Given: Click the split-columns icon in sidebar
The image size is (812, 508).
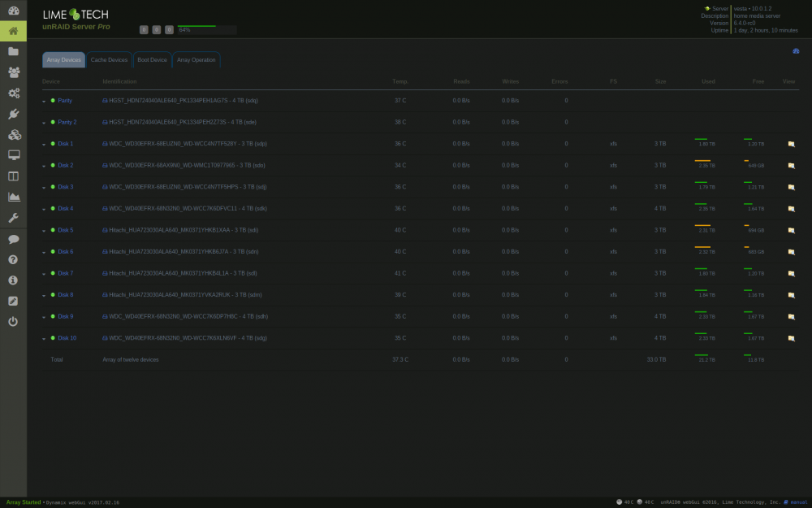Looking at the screenshot, I should point(14,176).
